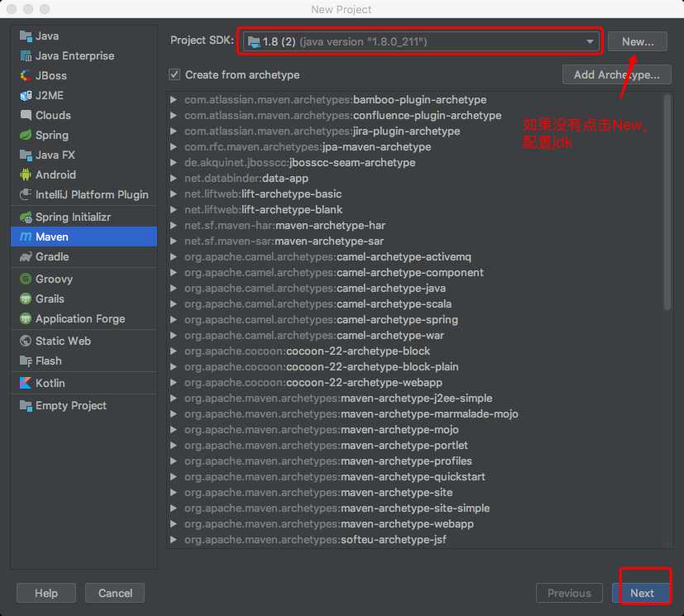Click the New... SDK button
This screenshot has height=616, width=684.
638,42
